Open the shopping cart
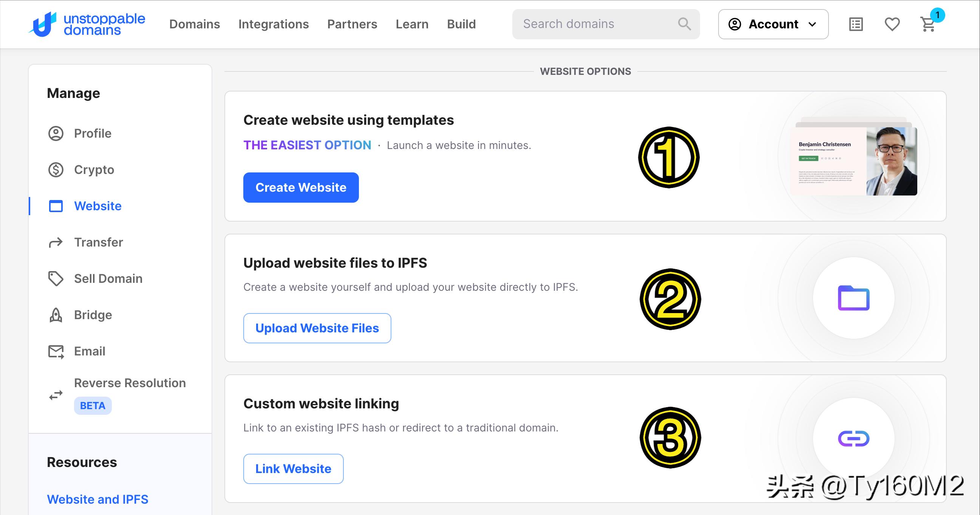 pos(928,24)
